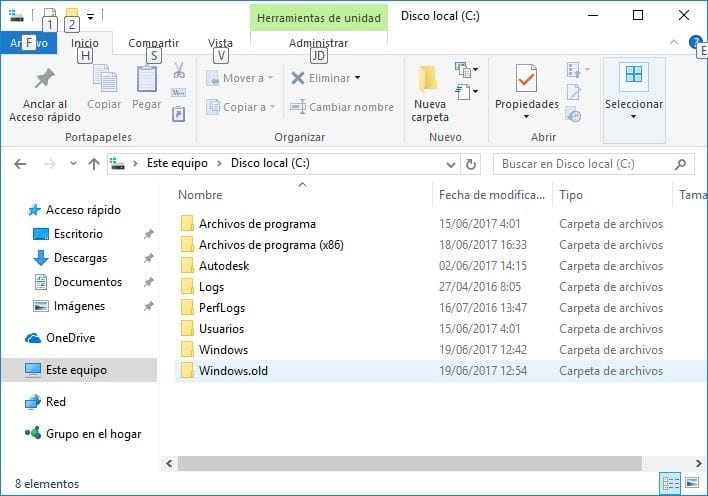The image size is (708, 496).
Task: Switch to the Vista ribbon tab
Action: click(x=220, y=43)
